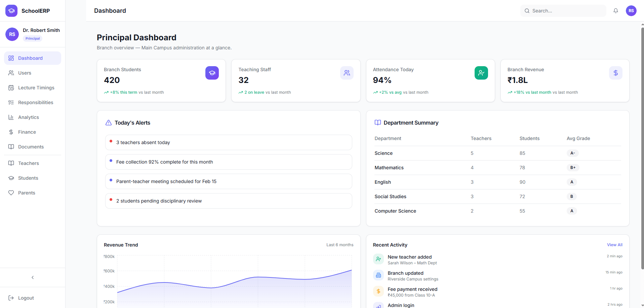
Task: Click the 'Branch updated' activity title
Action: [x=405, y=273]
